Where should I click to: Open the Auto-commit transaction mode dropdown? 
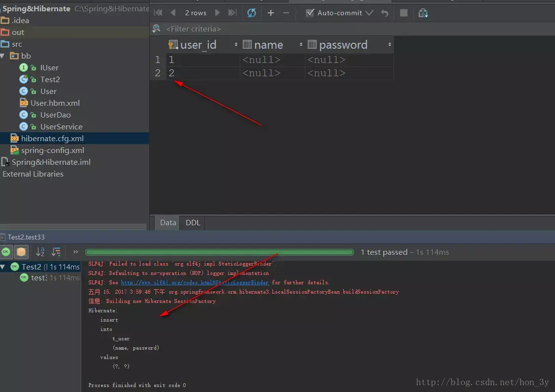[x=369, y=13]
